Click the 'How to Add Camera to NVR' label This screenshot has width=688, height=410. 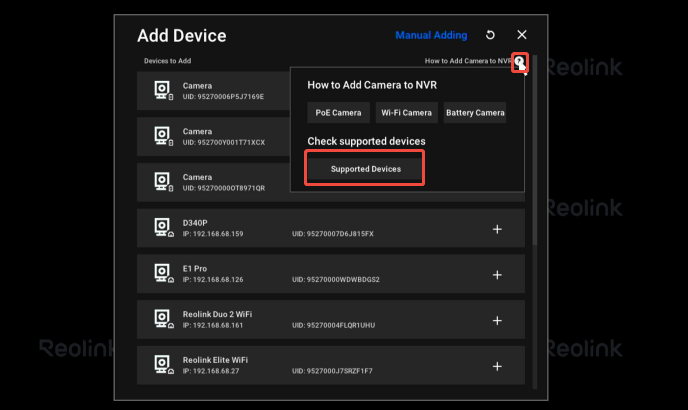point(468,61)
